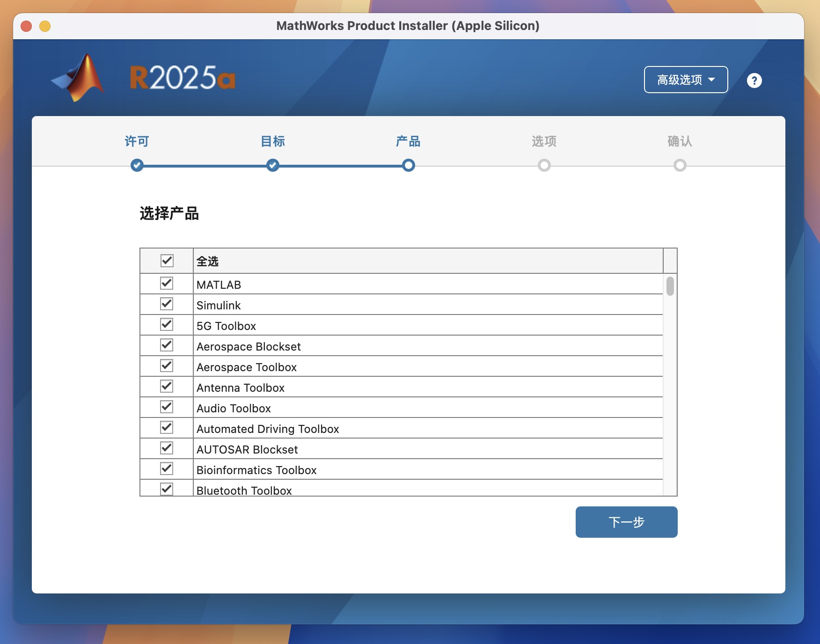
Task: Select the Audio Toolbox row text
Action: 234,408
